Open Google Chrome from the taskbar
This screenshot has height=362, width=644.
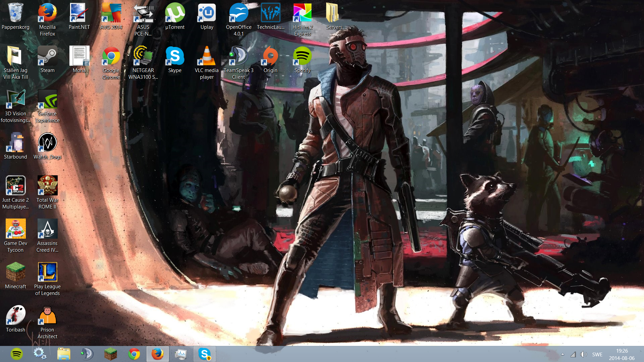click(x=134, y=354)
